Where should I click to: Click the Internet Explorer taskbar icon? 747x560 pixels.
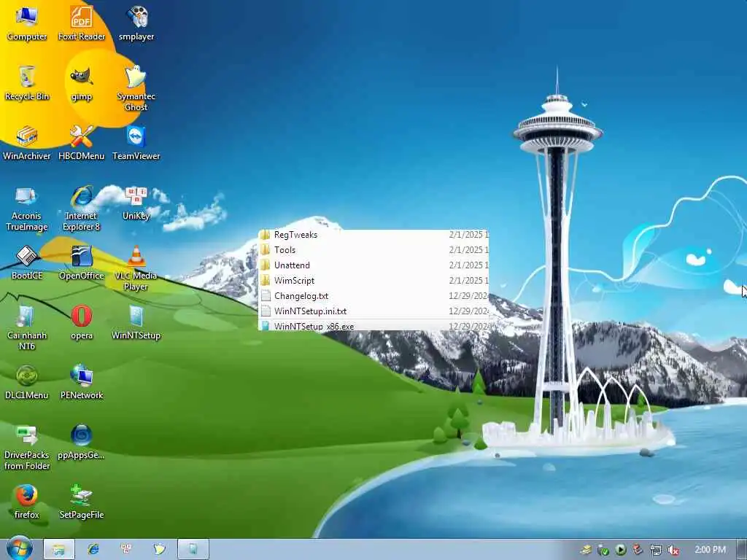[x=93, y=549]
